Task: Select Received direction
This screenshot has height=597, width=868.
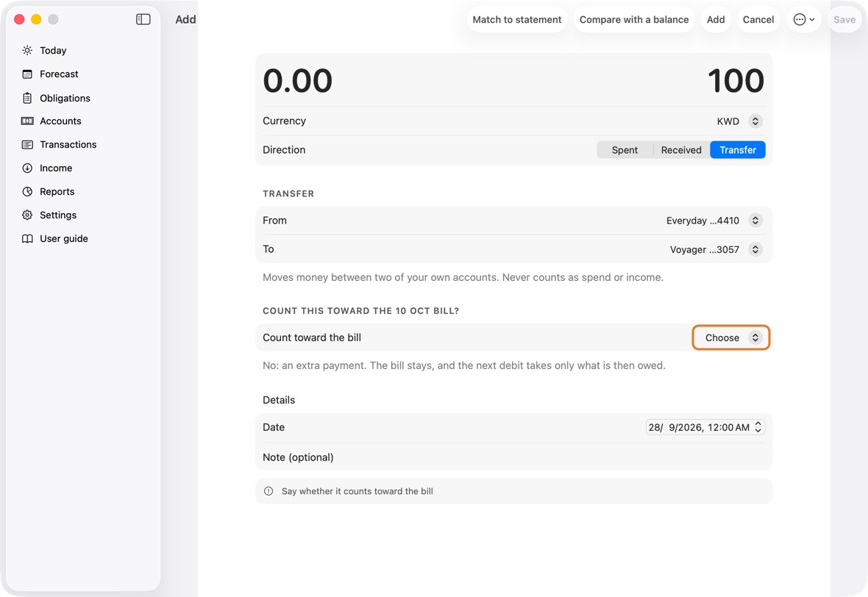Action: click(x=681, y=150)
